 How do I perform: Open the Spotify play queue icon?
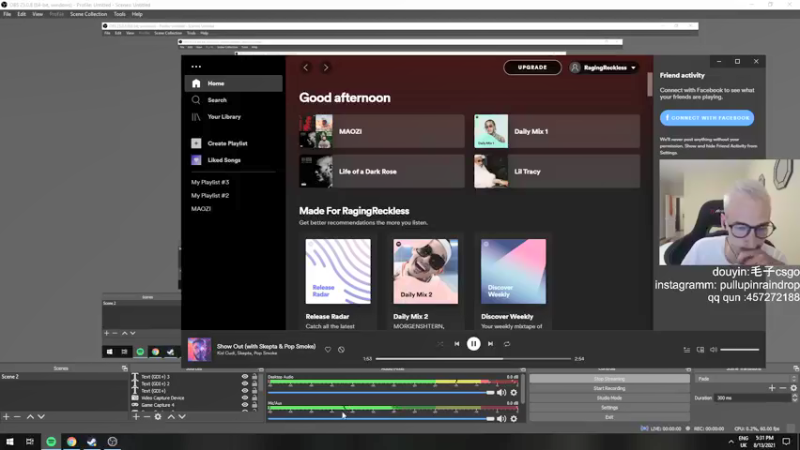click(687, 350)
